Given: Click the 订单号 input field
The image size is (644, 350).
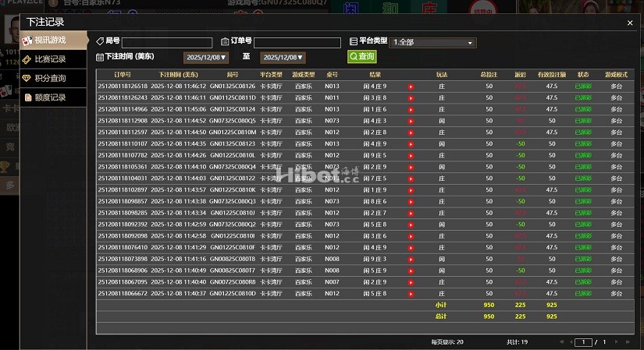Looking at the screenshot, I should 297,42.
